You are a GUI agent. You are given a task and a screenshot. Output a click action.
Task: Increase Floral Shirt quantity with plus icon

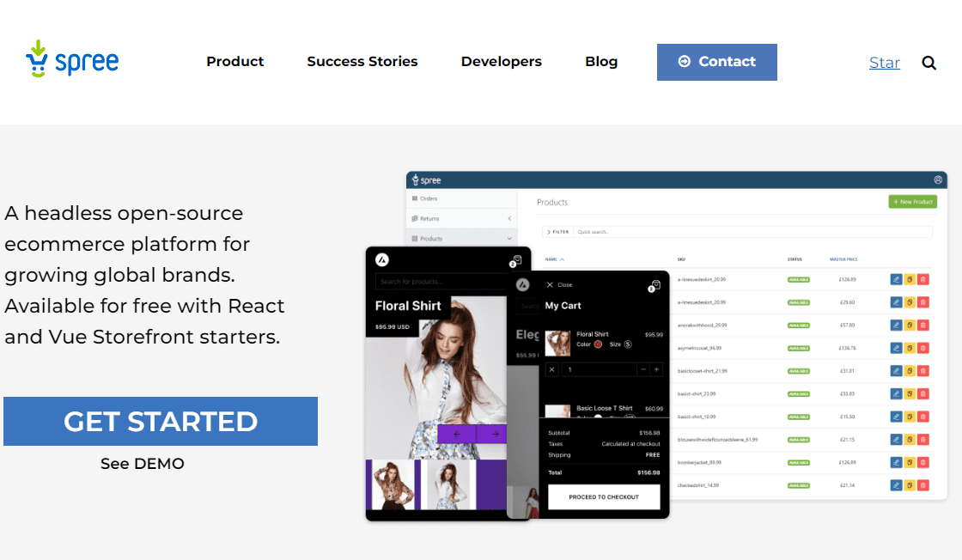tap(656, 369)
